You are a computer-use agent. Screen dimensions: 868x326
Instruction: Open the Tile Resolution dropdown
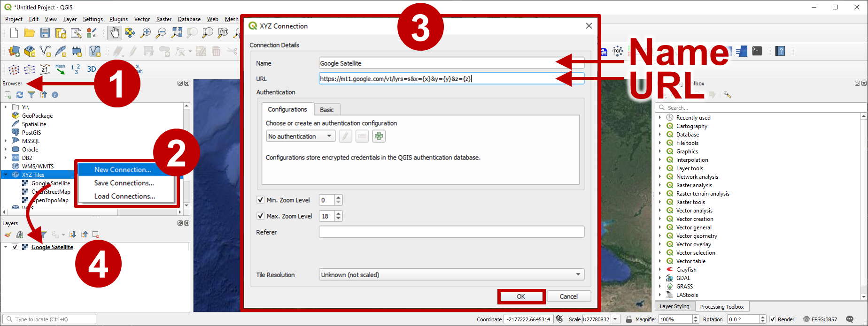(451, 274)
